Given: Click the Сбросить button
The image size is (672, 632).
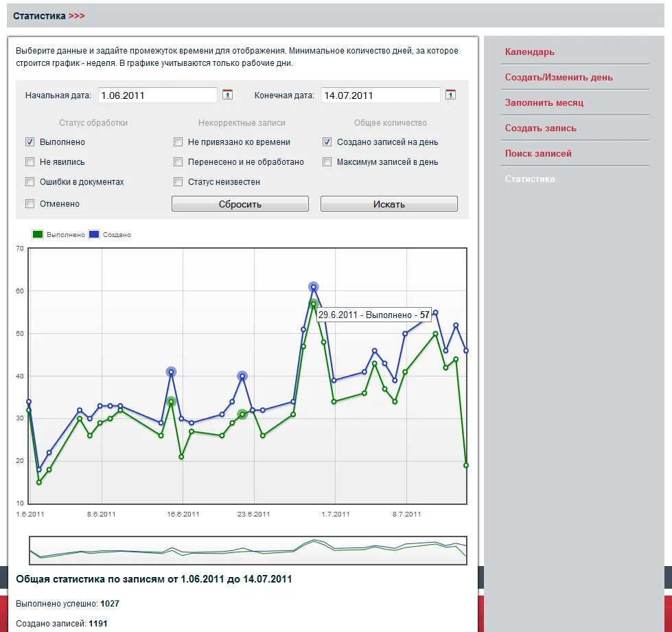Looking at the screenshot, I should tap(240, 203).
